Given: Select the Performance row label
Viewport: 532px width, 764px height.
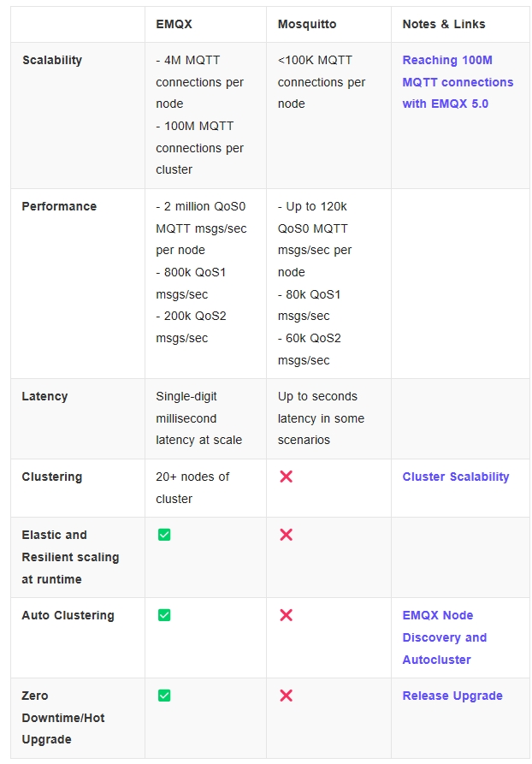Looking at the screenshot, I should [59, 206].
